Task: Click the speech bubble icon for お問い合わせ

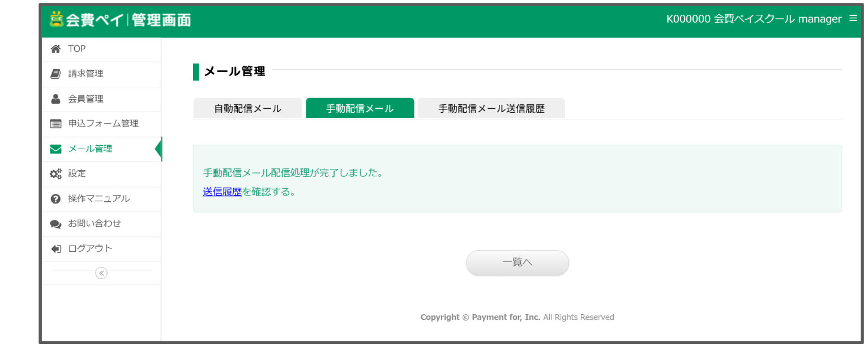Action: tap(55, 224)
